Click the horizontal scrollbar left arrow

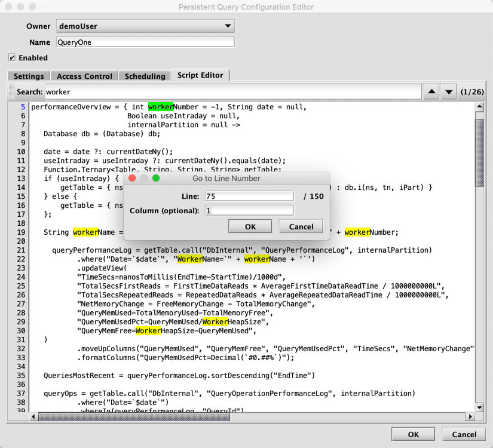(x=33, y=416)
